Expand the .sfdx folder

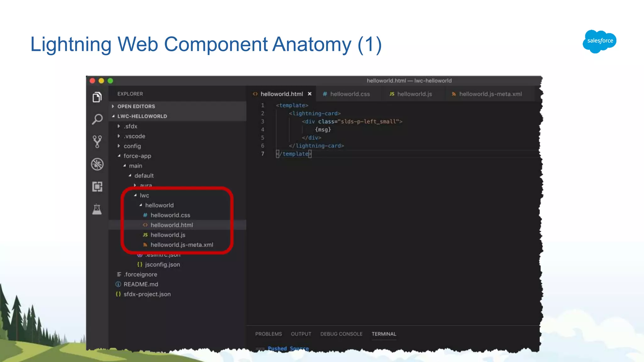coord(119,126)
